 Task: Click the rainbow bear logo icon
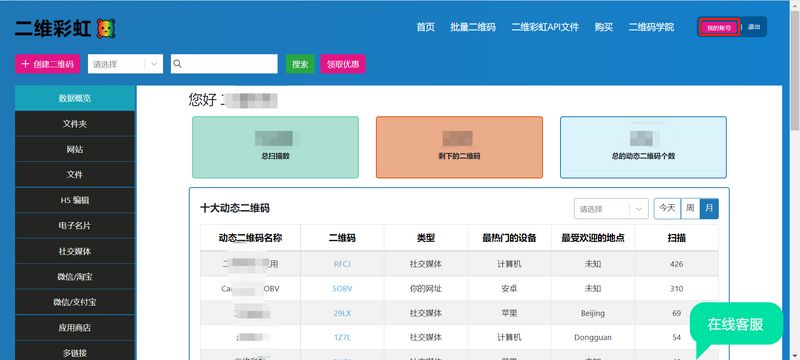[105, 29]
